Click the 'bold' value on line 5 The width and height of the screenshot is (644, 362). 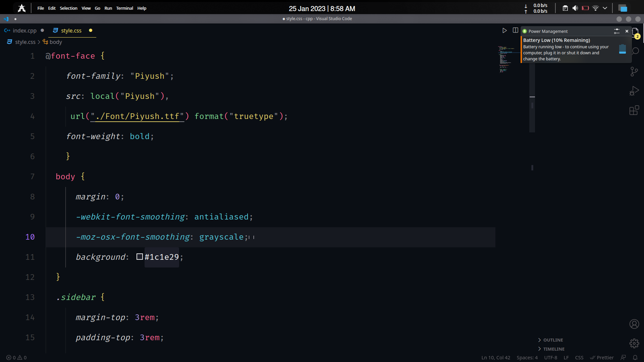coord(140,136)
